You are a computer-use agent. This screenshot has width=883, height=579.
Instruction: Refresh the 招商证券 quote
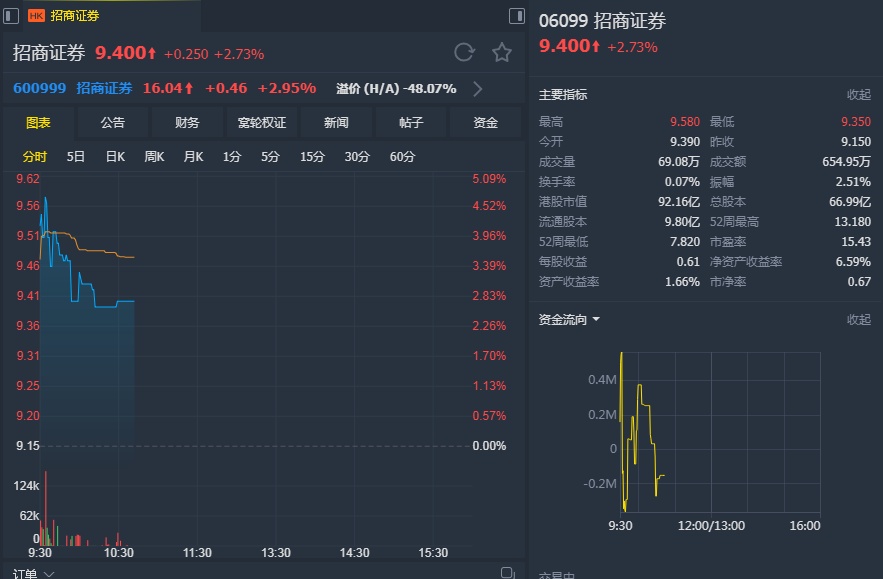465,52
